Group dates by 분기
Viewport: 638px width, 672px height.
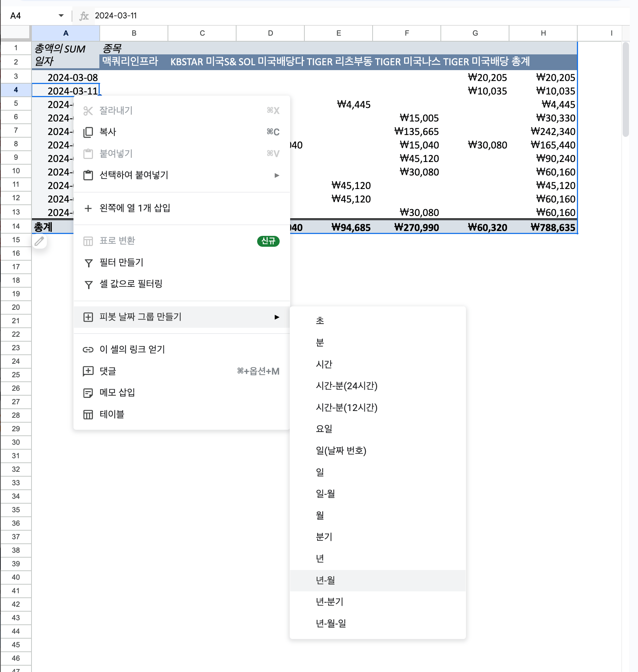click(x=378, y=537)
